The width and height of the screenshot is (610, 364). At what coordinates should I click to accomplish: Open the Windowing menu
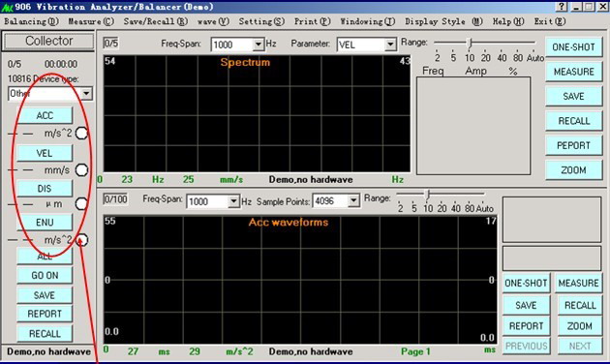pyautogui.click(x=368, y=21)
